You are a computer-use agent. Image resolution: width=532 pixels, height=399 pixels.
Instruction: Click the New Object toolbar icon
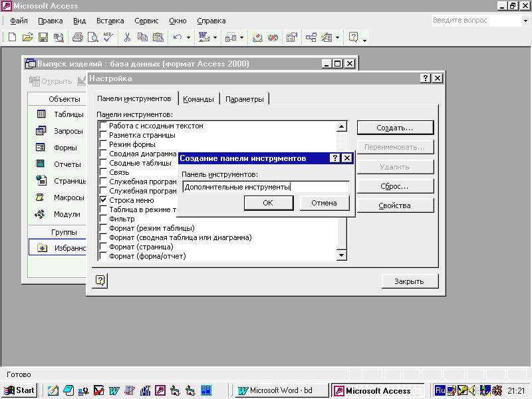(x=327, y=37)
